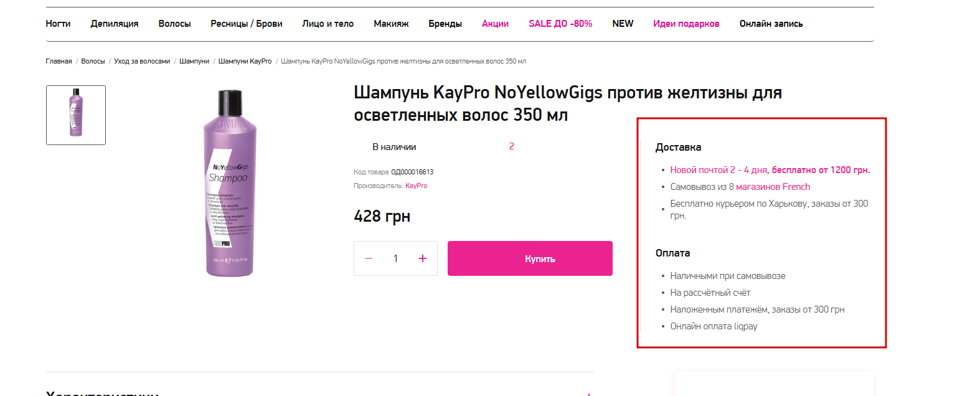
Task: Go to Главная in the breadcrumbs
Action: (x=59, y=61)
